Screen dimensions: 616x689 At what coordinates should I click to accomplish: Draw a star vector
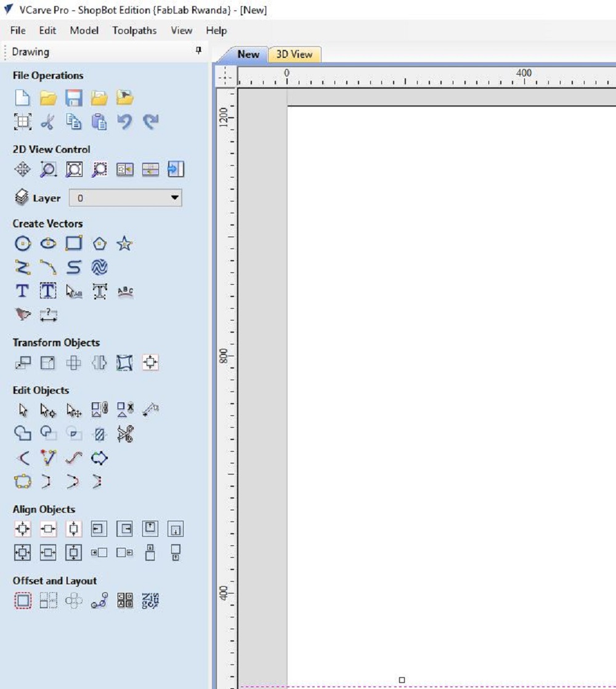pyautogui.click(x=124, y=243)
